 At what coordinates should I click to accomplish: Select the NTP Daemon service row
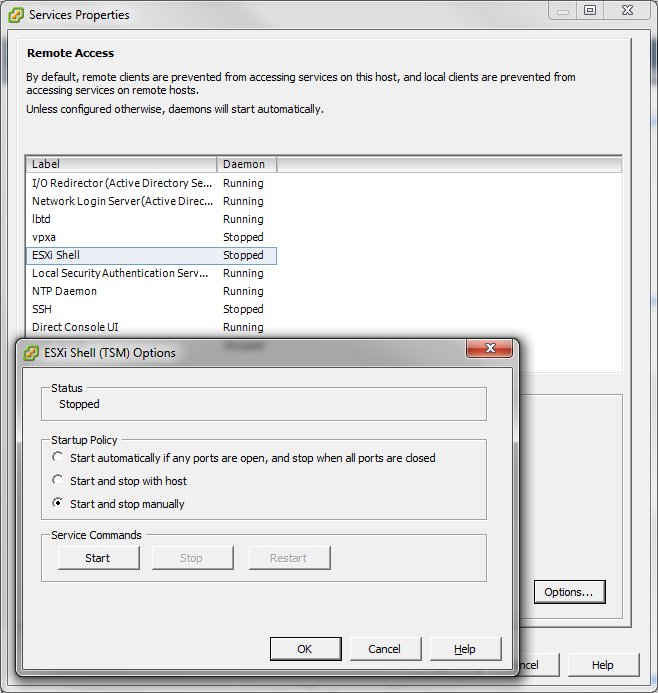(152, 292)
